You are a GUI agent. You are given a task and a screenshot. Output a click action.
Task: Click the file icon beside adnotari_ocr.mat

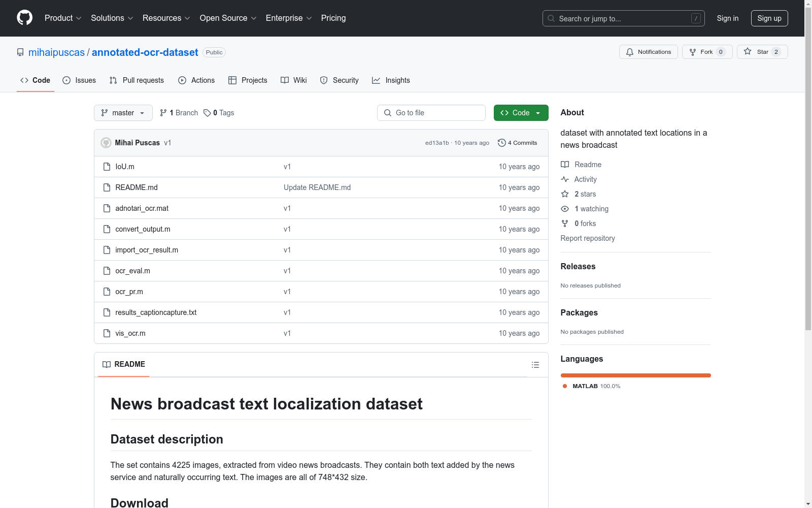107,208
